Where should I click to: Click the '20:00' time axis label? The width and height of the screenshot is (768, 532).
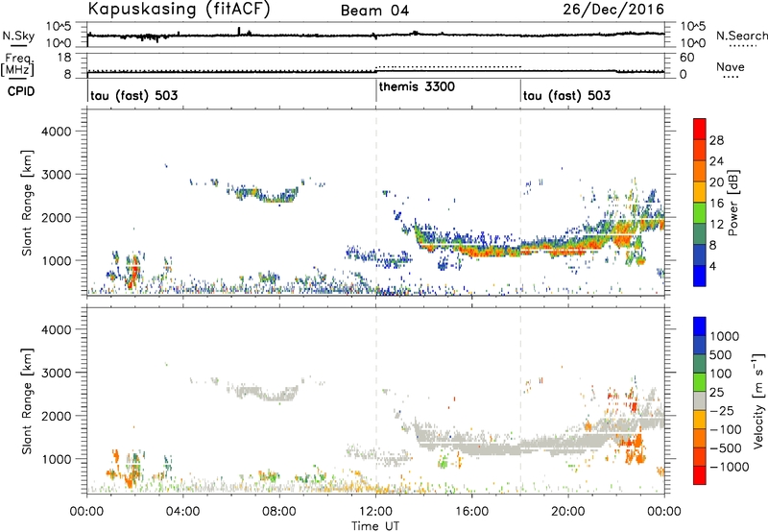point(568,512)
